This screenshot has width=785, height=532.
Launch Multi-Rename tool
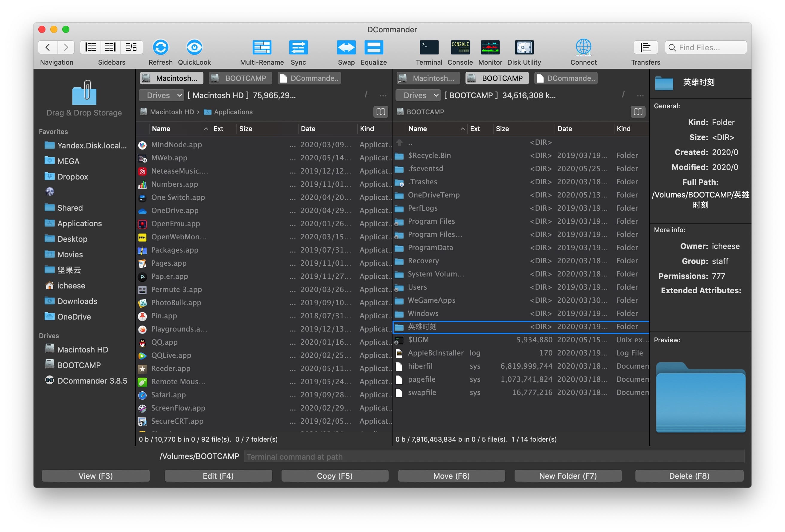[x=262, y=48]
